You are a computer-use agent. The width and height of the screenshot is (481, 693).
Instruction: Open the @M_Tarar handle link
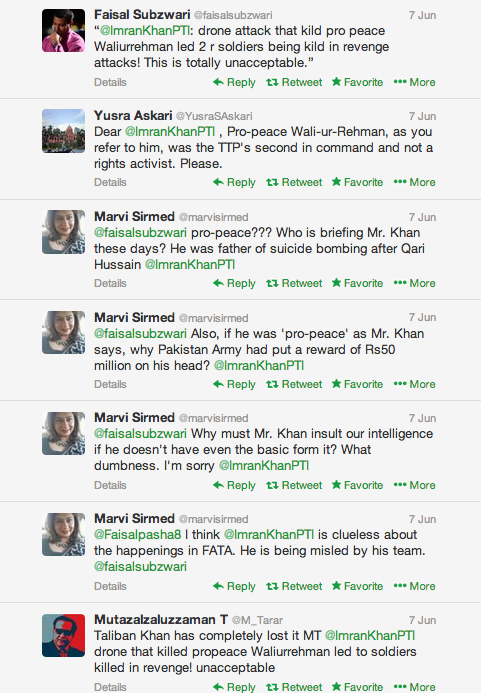pyautogui.click(x=257, y=620)
